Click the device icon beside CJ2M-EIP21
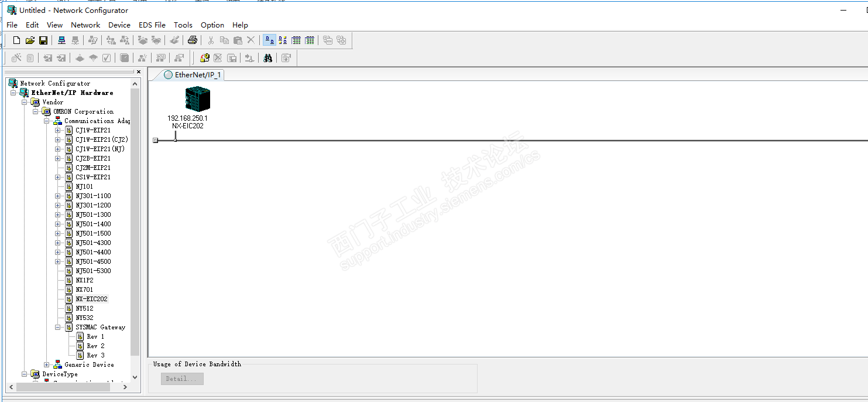Image resolution: width=868 pixels, height=402 pixels. (x=69, y=168)
